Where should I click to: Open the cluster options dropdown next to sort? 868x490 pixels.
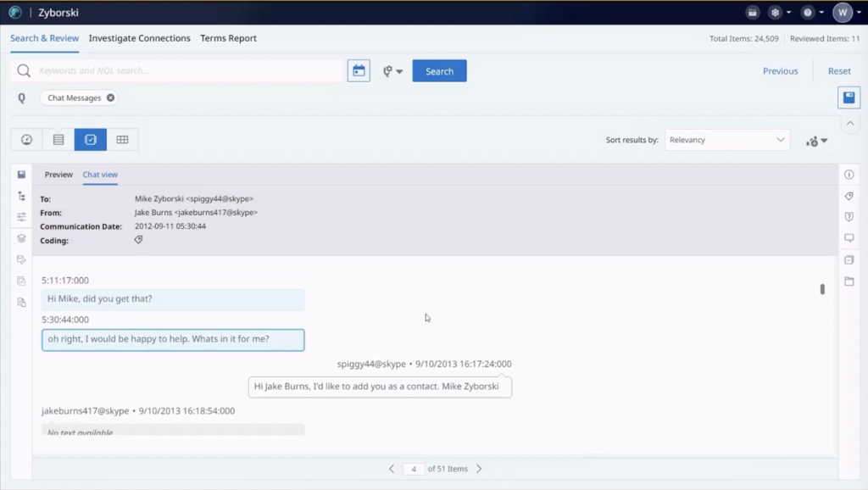(x=816, y=142)
